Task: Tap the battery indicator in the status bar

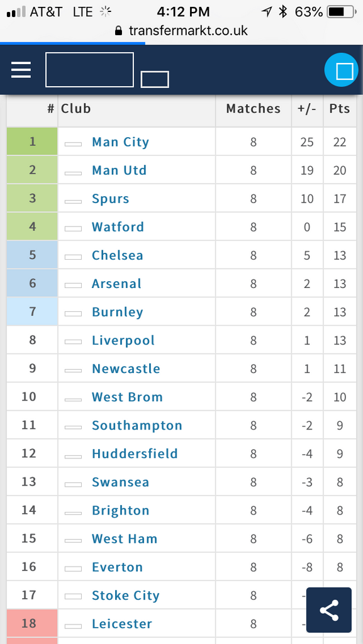Action: [x=341, y=12]
